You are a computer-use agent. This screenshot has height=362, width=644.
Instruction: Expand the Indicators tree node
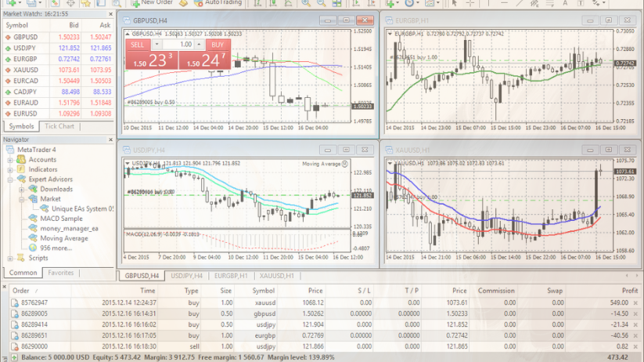[10, 169]
